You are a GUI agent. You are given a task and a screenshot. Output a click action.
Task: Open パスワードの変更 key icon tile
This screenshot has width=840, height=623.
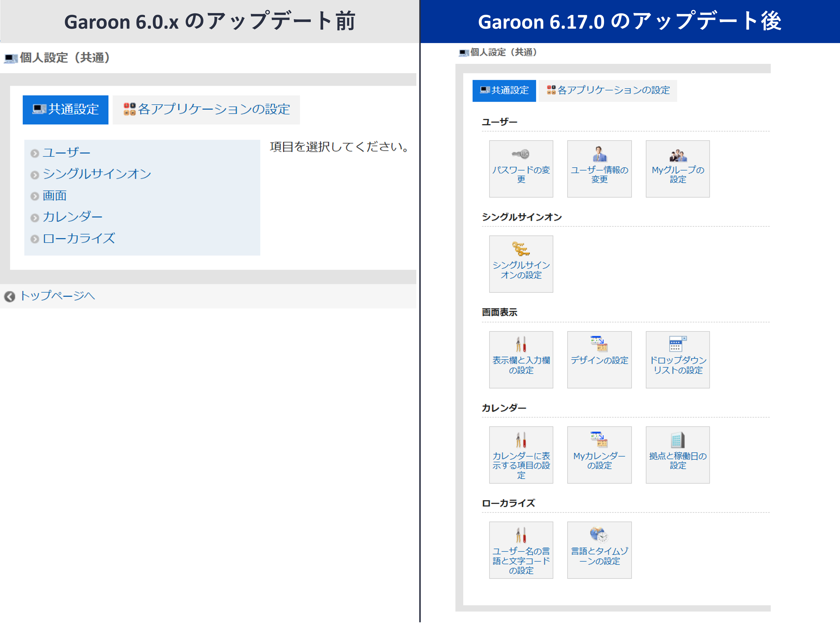point(521,169)
